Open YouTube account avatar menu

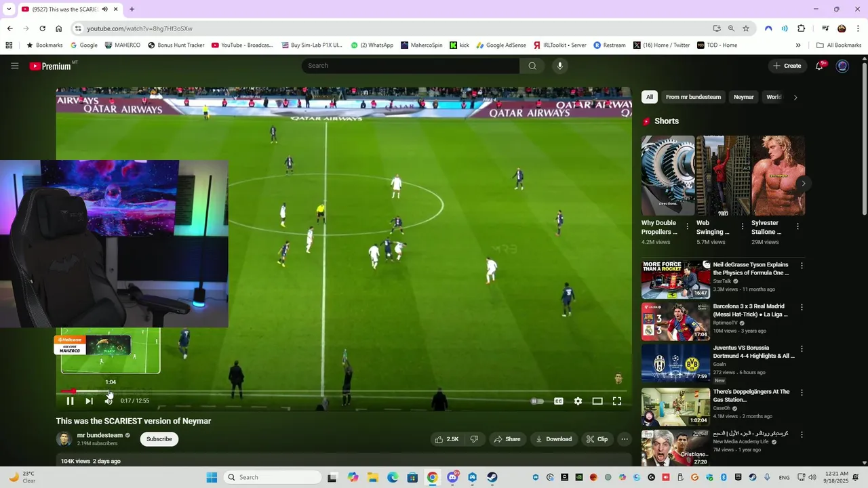click(x=842, y=66)
